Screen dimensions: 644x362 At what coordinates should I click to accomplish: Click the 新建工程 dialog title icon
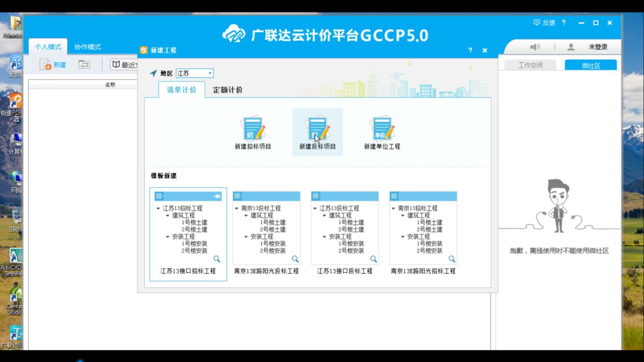pyautogui.click(x=144, y=50)
